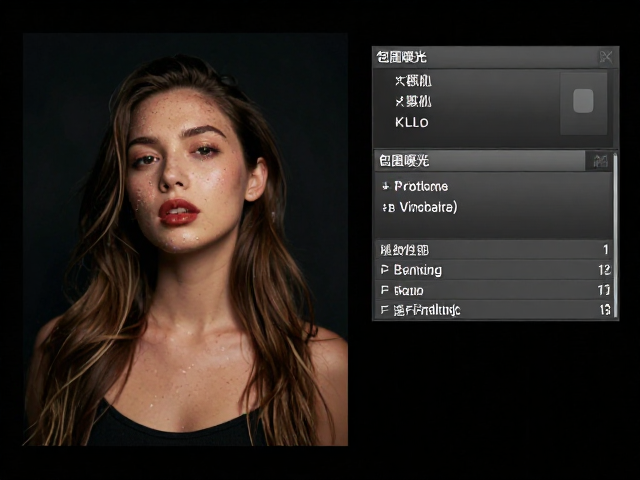Toggle the flag icon beside Benting
The width and height of the screenshot is (640, 480).
384,270
